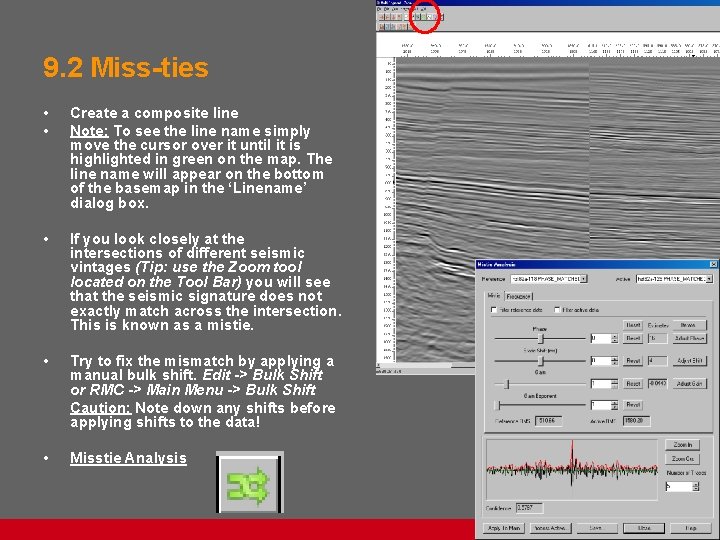The image size is (720, 540).
Task: Click the Adjust Shift button
Action: click(689, 361)
